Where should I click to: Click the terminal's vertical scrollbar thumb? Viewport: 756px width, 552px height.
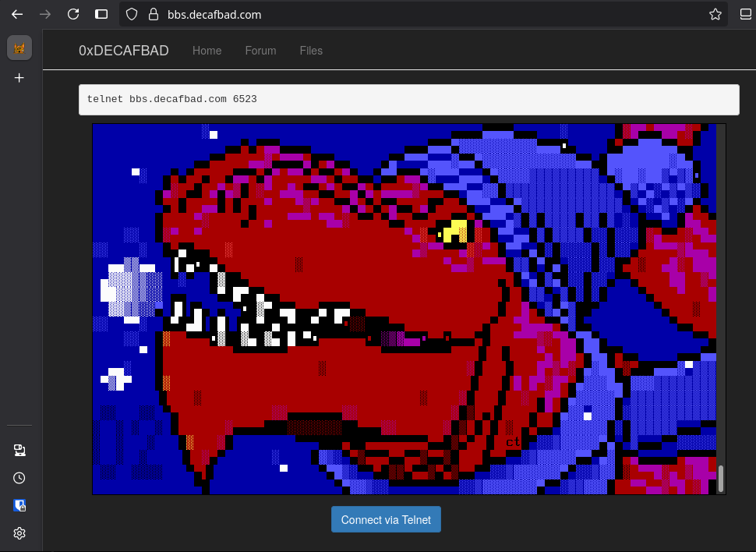point(721,479)
